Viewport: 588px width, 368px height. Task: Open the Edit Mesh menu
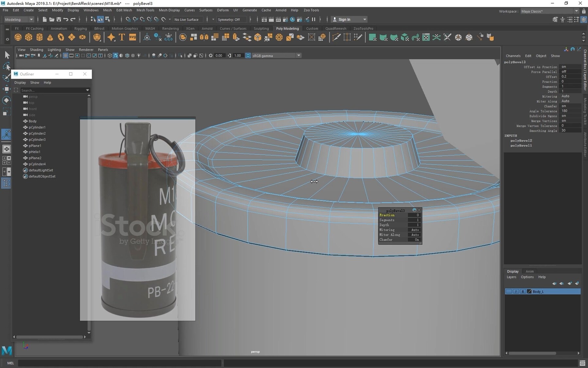pyautogui.click(x=124, y=10)
